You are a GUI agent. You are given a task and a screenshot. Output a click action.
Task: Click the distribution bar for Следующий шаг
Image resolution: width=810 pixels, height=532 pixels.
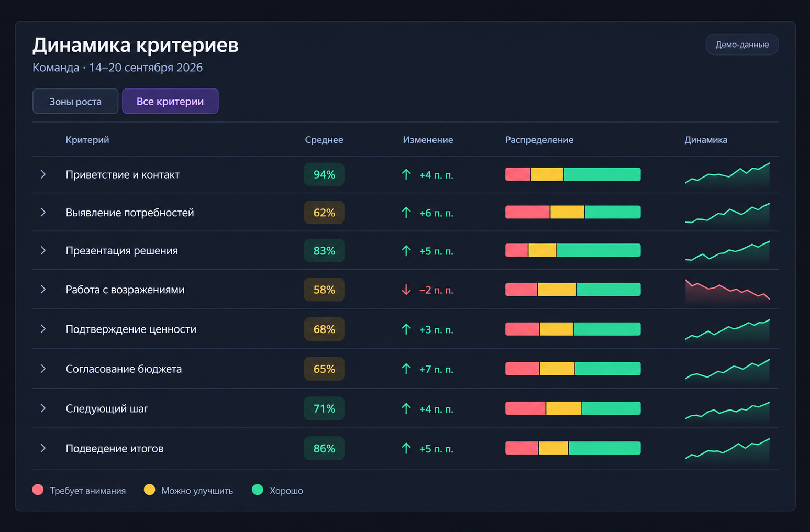point(573,408)
